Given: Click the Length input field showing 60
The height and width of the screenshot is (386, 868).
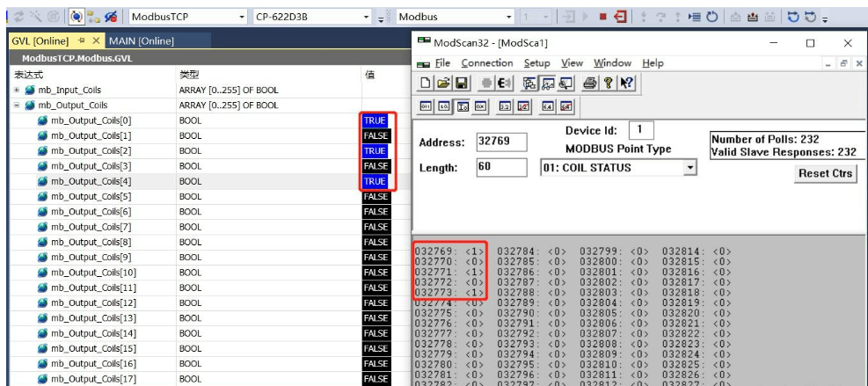Looking at the screenshot, I should [x=501, y=167].
